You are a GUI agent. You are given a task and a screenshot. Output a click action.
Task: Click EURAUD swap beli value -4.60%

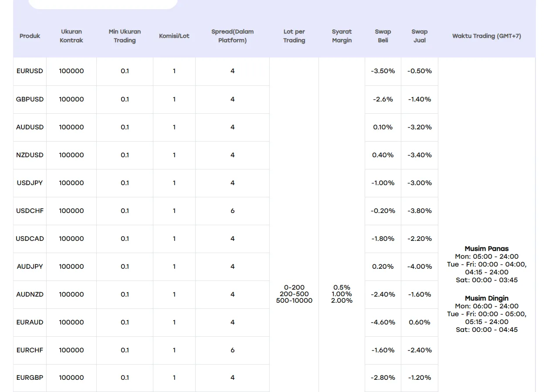point(383,322)
